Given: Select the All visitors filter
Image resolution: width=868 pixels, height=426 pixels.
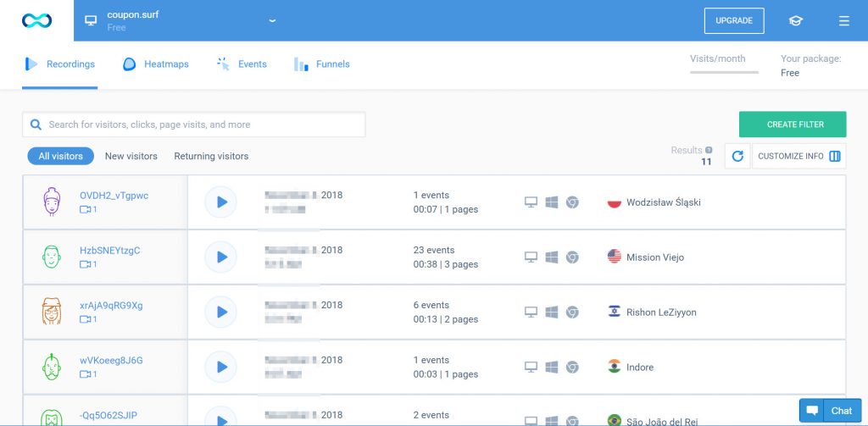Looking at the screenshot, I should click(x=60, y=156).
